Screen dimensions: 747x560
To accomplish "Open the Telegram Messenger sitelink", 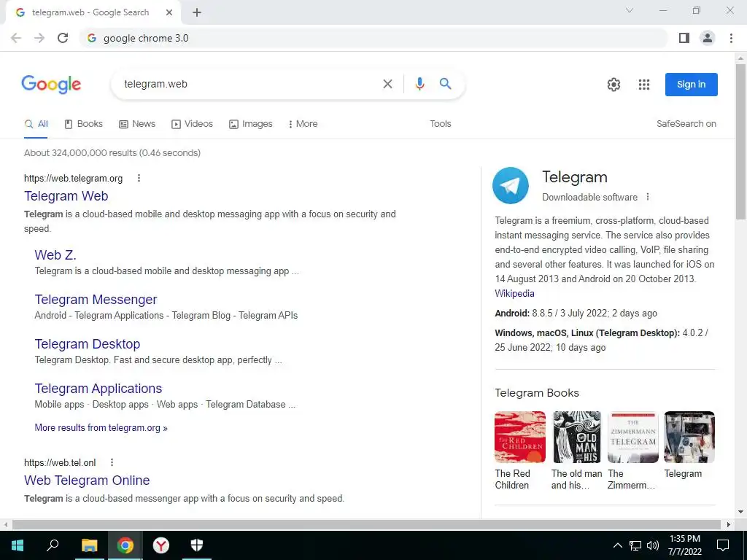I will point(96,300).
